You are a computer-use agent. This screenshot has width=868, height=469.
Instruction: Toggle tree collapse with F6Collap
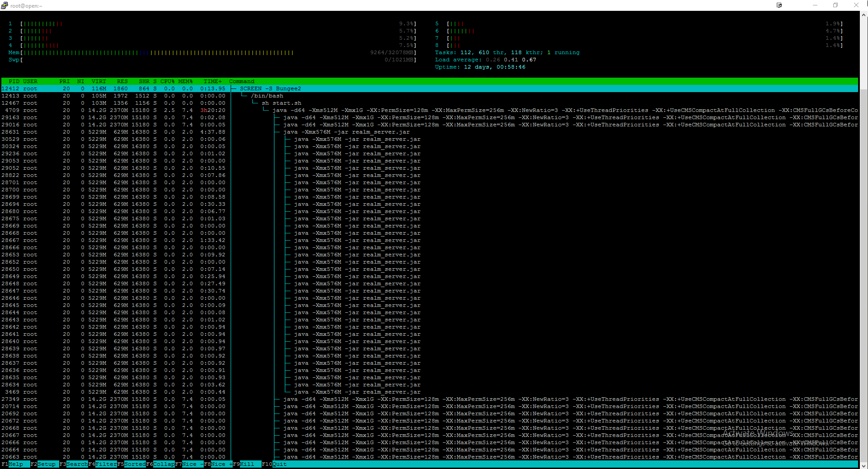pos(161,464)
